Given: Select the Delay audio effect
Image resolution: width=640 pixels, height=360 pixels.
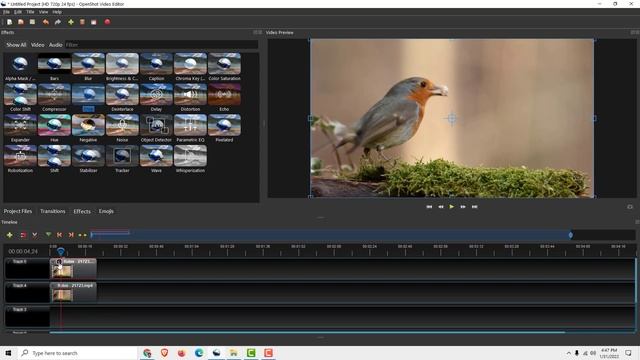Looking at the screenshot, I should point(156,98).
